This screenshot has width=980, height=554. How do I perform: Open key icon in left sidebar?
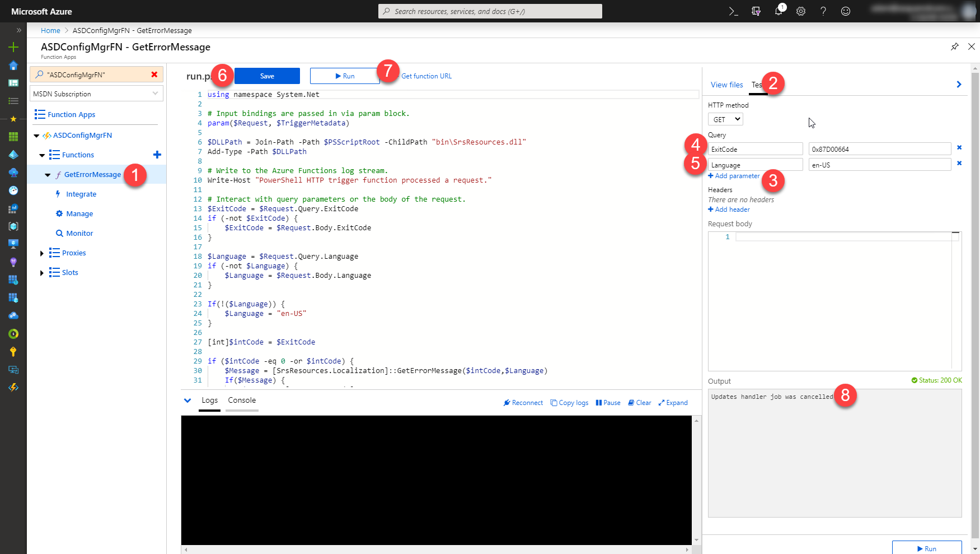pyautogui.click(x=13, y=352)
